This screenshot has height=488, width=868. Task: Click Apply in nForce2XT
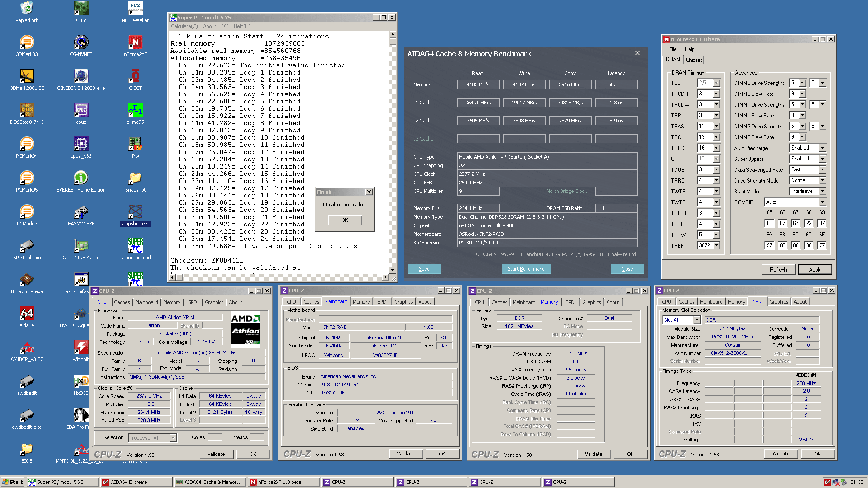tap(815, 270)
